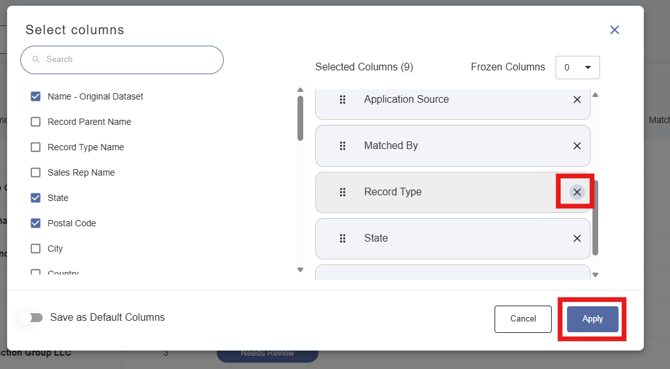Image resolution: width=670 pixels, height=369 pixels.
Task: Check the Sales Rep Name checkbox
Action: click(x=35, y=173)
